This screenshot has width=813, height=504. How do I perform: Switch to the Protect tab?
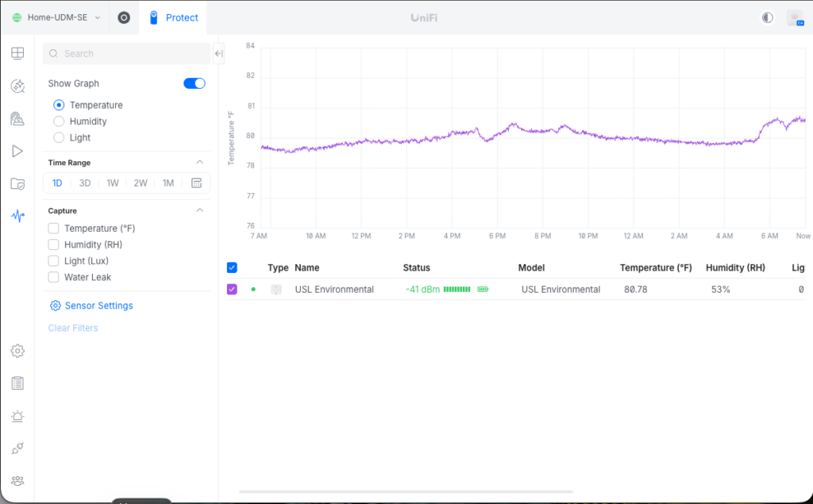(x=174, y=17)
